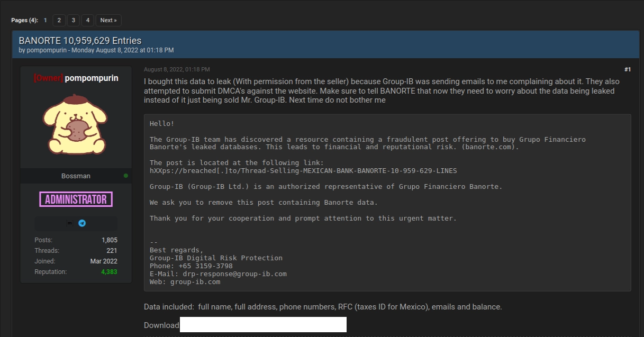Go to page 1 of thread

[45, 20]
